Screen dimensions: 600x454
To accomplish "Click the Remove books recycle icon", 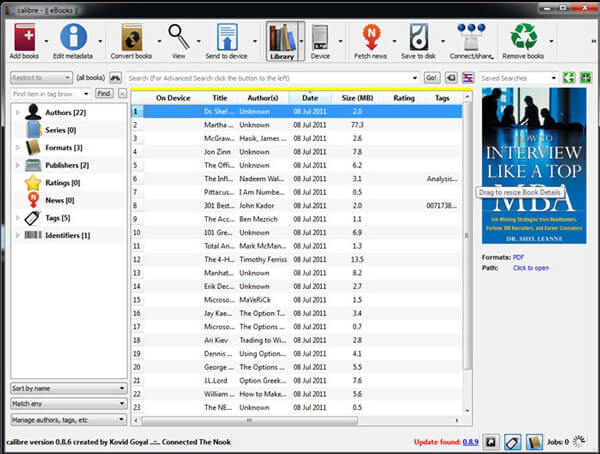I will (x=523, y=37).
